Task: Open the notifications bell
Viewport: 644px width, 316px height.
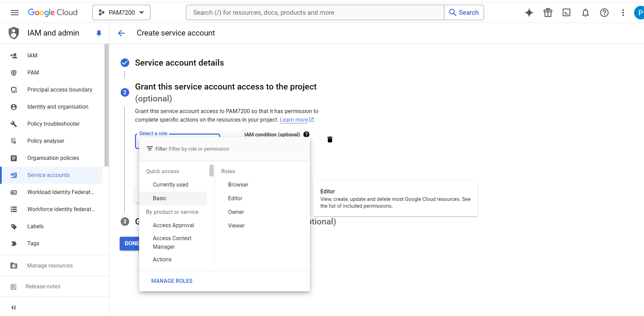Action: click(x=585, y=13)
